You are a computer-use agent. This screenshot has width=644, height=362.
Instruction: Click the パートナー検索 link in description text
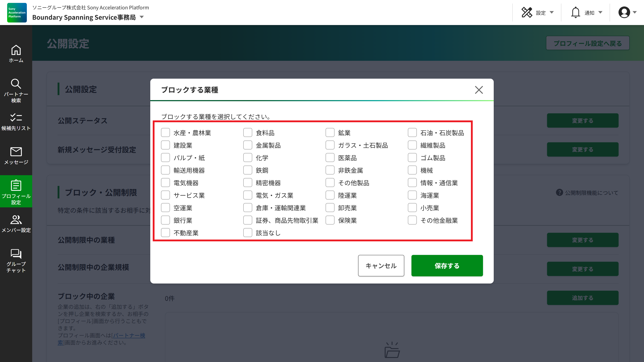point(129,336)
